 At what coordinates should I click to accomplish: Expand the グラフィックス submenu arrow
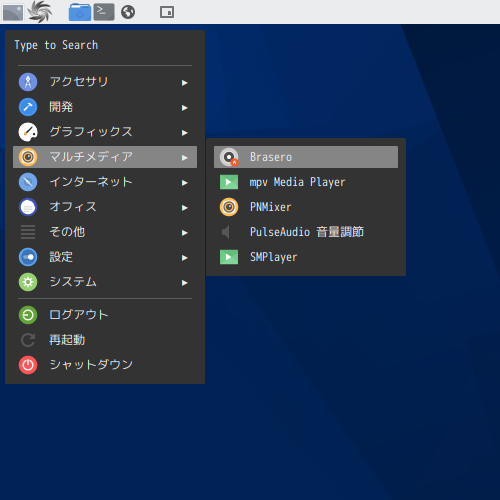[x=184, y=133]
